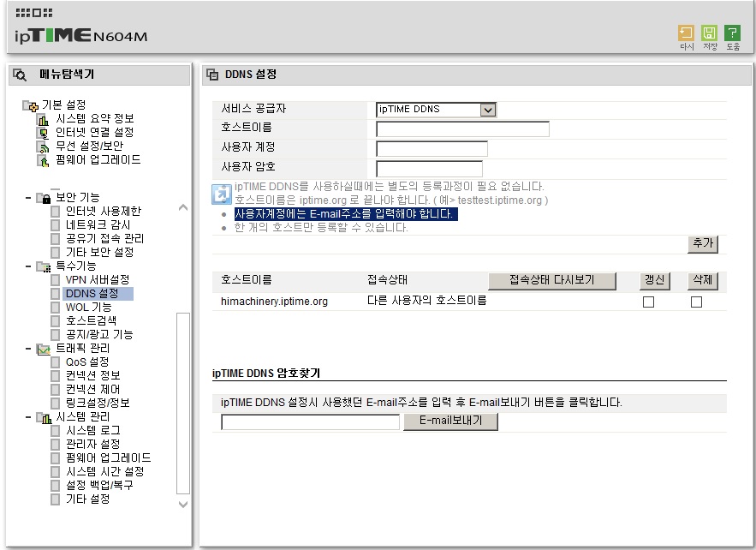Click the 보안 기능 lock icon

(x=44, y=198)
